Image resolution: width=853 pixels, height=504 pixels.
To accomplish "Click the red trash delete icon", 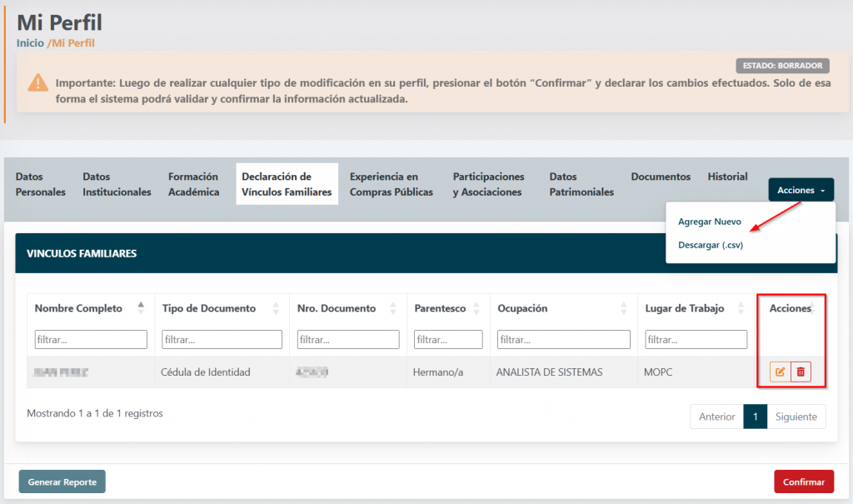I will pos(801,372).
